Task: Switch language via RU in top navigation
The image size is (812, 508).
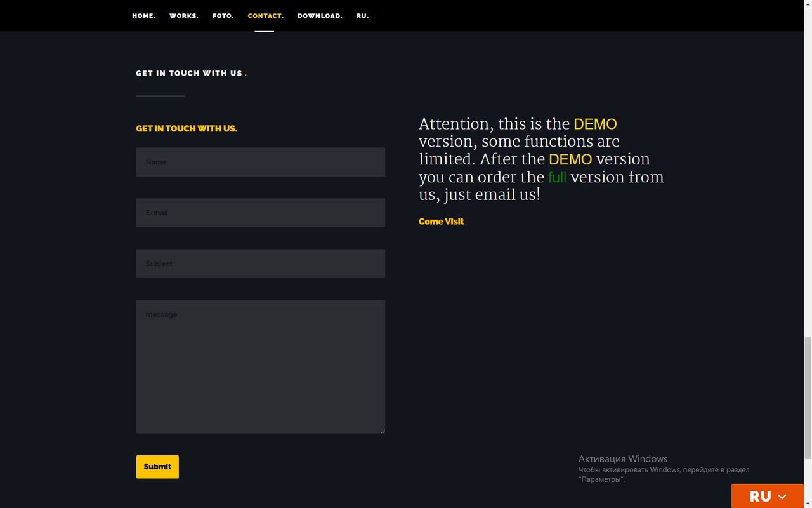Action: pos(362,16)
